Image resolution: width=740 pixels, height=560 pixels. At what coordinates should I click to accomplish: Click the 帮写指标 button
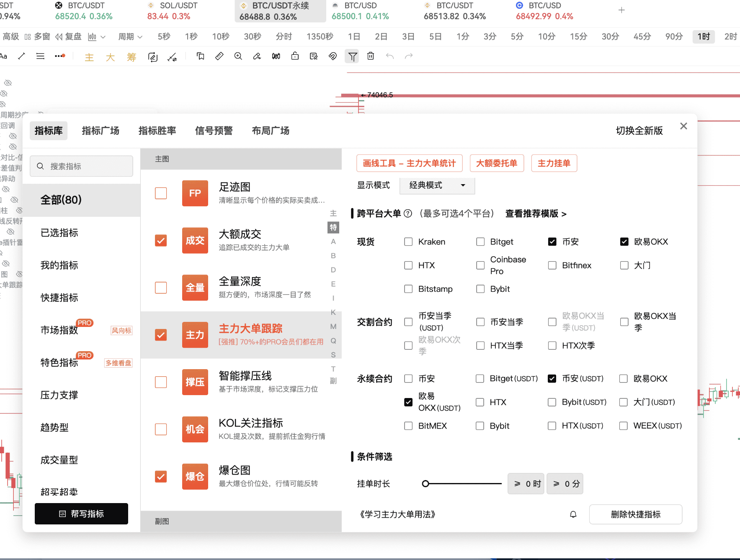pos(81,514)
